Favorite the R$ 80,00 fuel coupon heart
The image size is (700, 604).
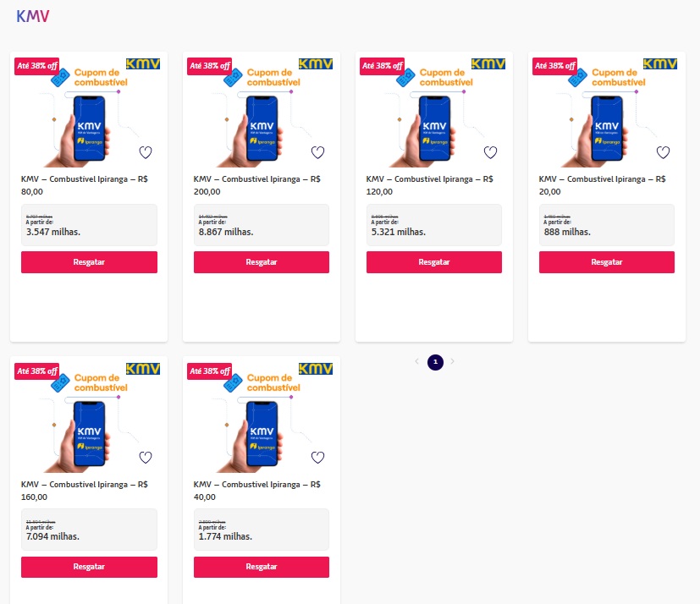(x=145, y=152)
